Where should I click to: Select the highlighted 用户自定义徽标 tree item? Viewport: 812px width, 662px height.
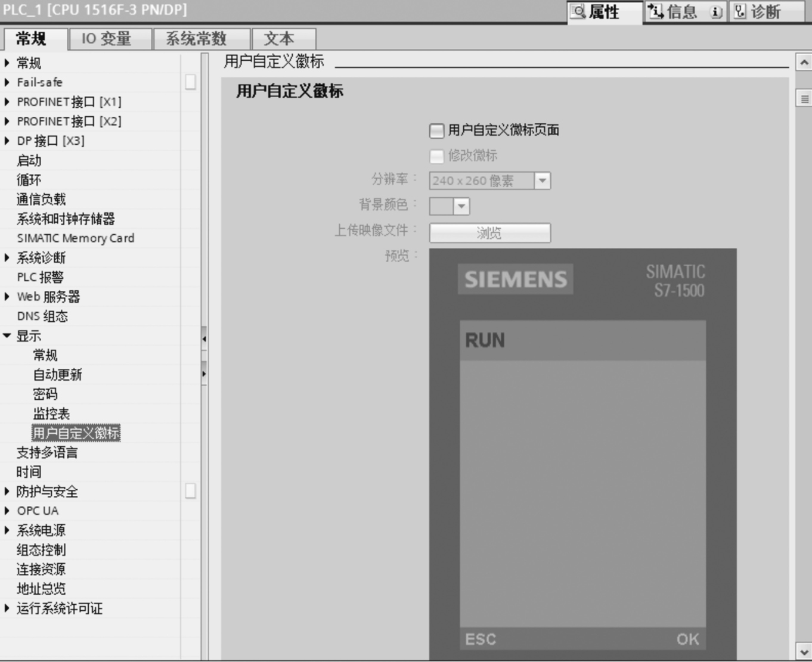(76, 433)
